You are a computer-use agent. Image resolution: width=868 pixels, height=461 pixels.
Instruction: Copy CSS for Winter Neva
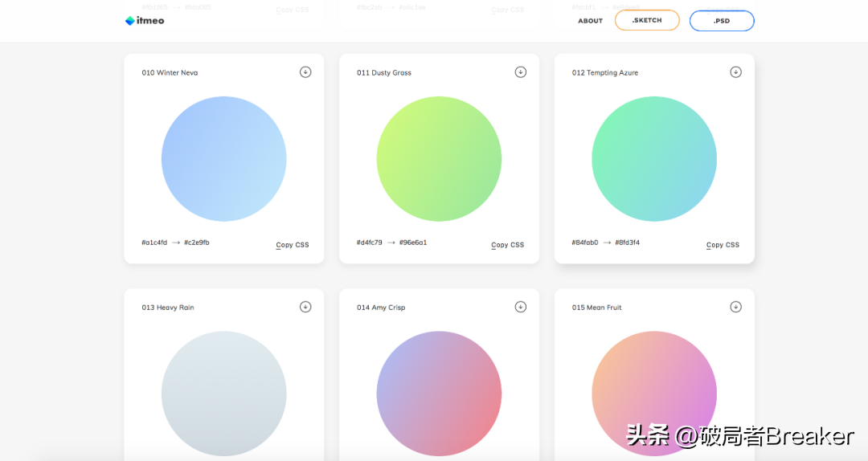pyautogui.click(x=293, y=245)
